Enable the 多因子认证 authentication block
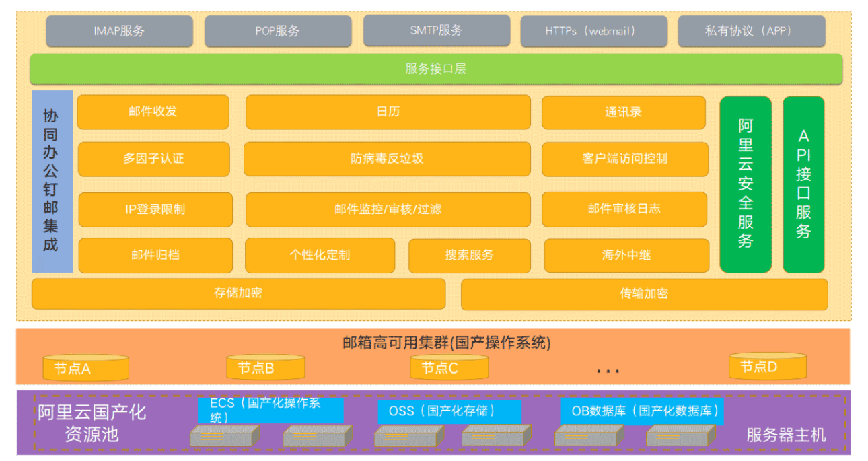The image size is (868, 461). point(153,159)
